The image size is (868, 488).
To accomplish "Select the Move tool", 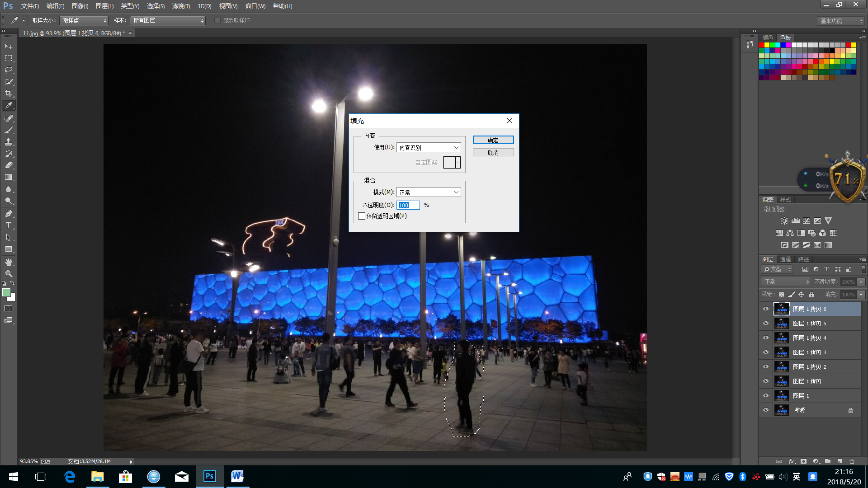I will coord(9,46).
